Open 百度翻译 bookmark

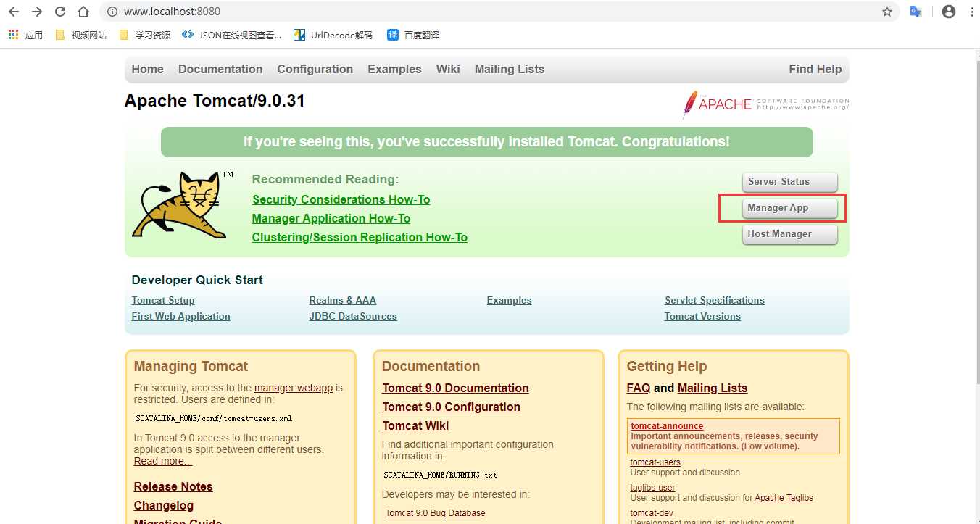tap(413, 35)
